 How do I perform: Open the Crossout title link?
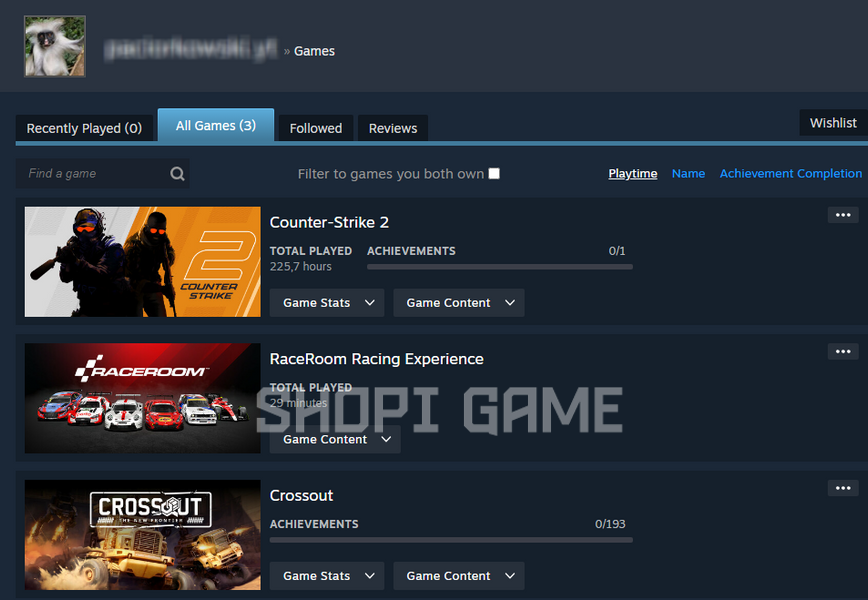(x=301, y=495)
